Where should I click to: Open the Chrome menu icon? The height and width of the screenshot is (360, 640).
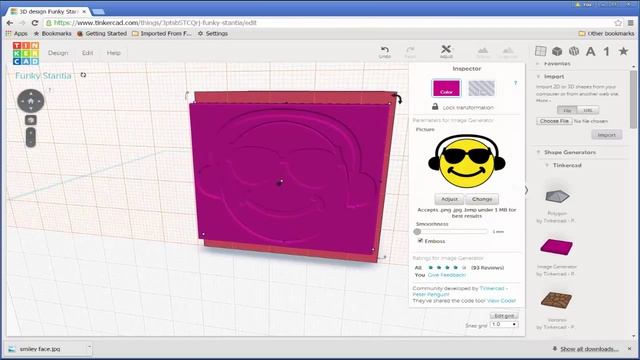tap(631, 23)
